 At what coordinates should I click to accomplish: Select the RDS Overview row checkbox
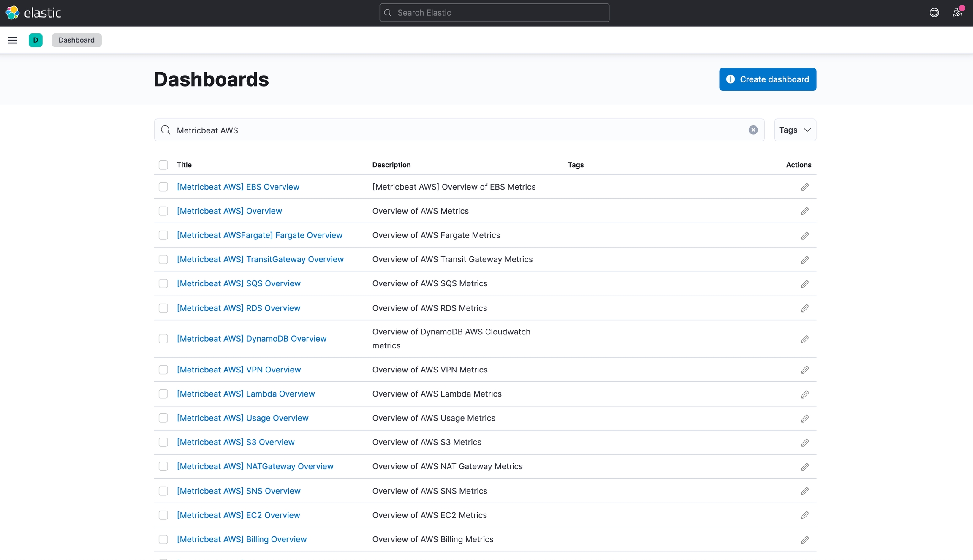(163, 308)
